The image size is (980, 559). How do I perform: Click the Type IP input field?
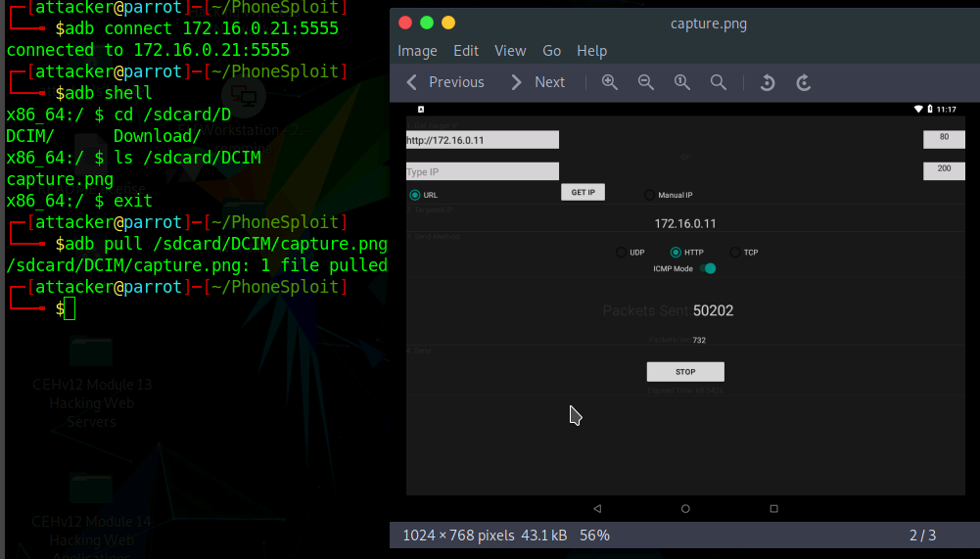click(482, 171)
